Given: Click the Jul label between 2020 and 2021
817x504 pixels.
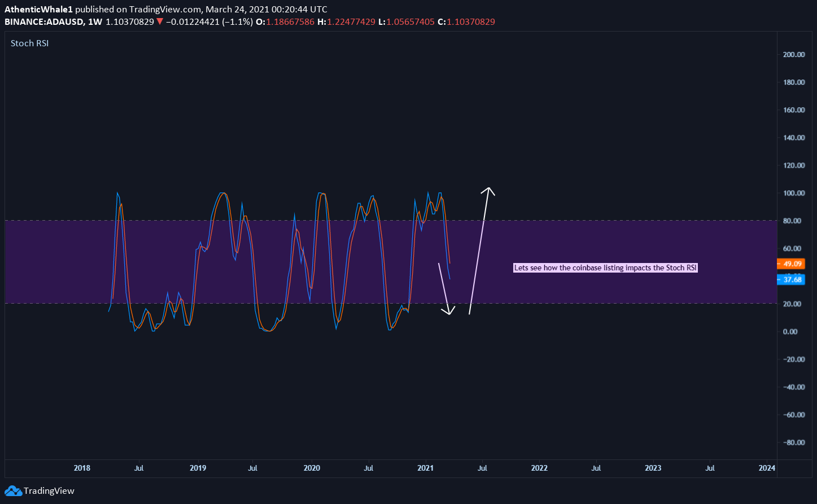Looking at the screenshot, I should click(369, 468).
